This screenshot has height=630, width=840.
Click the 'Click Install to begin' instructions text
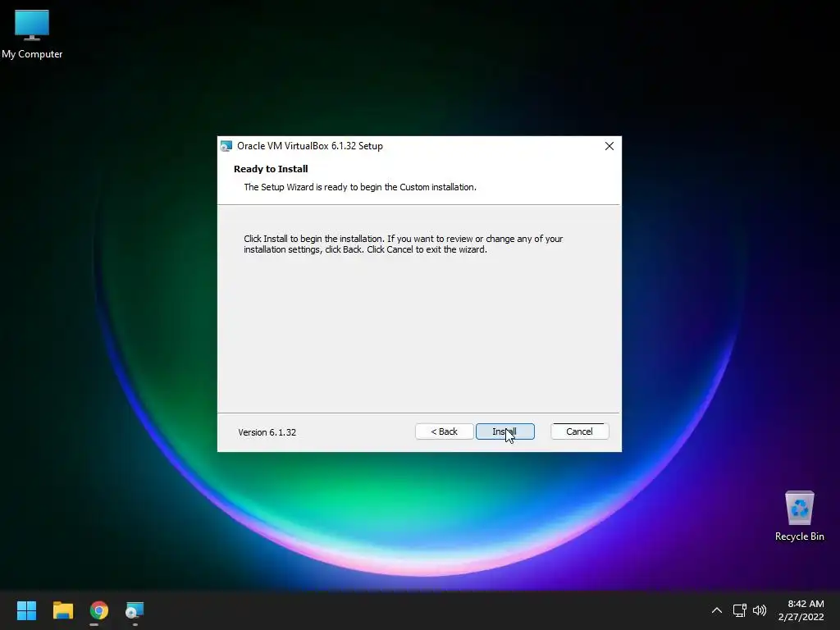(x=404, y=244)
